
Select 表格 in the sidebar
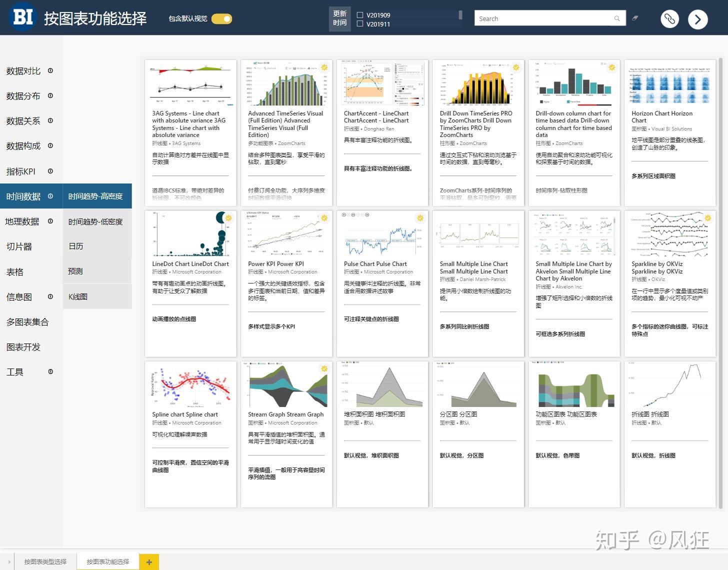coord(15,271)
